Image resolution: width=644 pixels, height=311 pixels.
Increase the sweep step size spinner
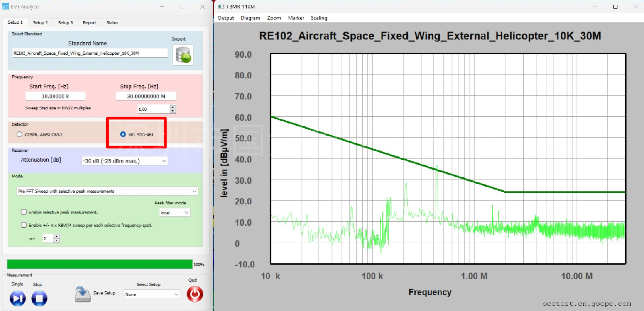(x=173, y=107)
